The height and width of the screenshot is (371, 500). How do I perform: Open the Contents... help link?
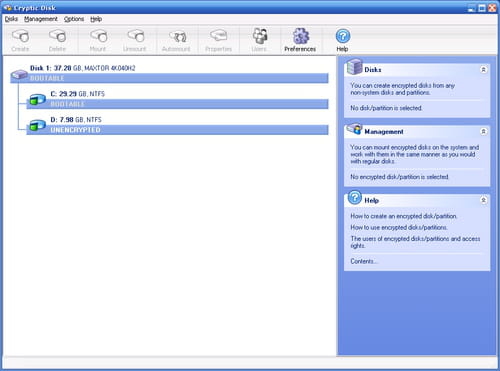click(x=364, y=261)
